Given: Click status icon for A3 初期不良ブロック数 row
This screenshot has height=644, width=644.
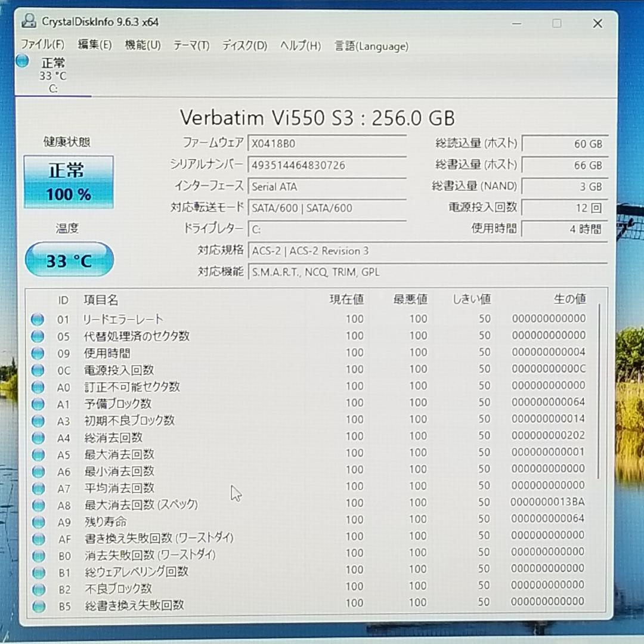Looking at the screenshot, I should point(38,421).
